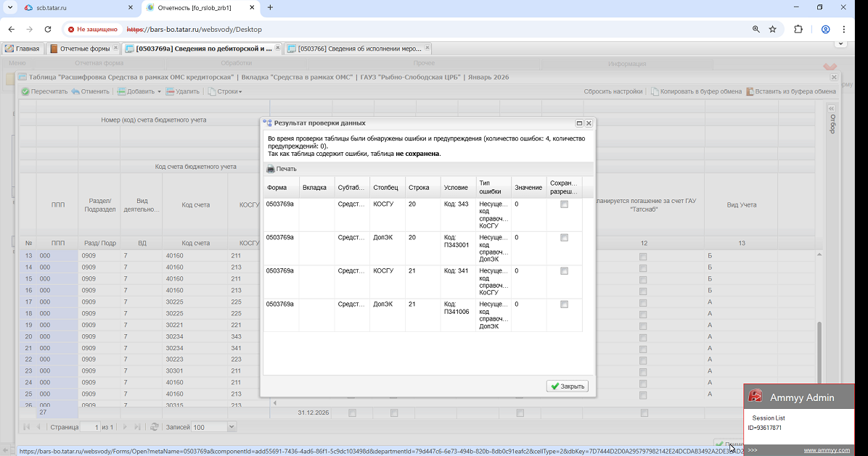Reload the browser page
Viewport: 868px width, 456px height.
tap(48, 29)
